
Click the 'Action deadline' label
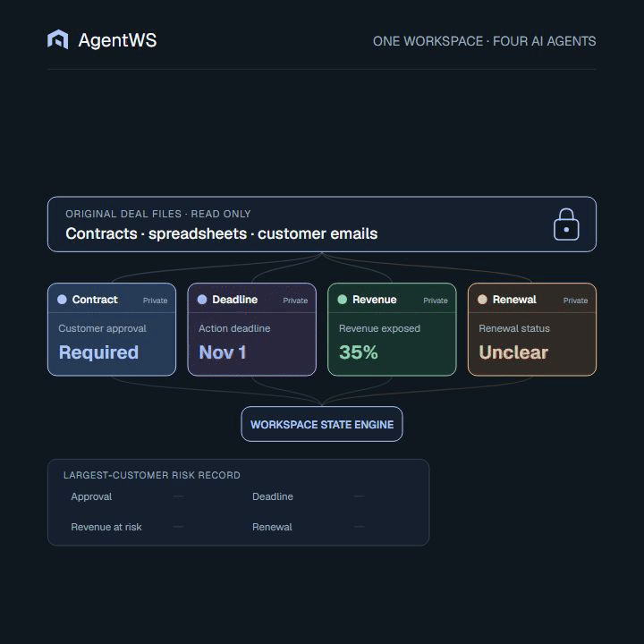pos(234,328)
